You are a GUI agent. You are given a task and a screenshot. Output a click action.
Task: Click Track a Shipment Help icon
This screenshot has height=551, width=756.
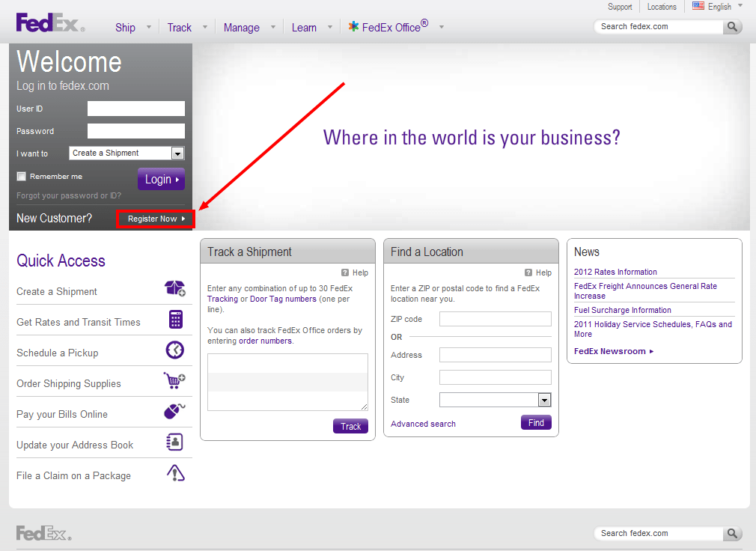tap(345, 273)
